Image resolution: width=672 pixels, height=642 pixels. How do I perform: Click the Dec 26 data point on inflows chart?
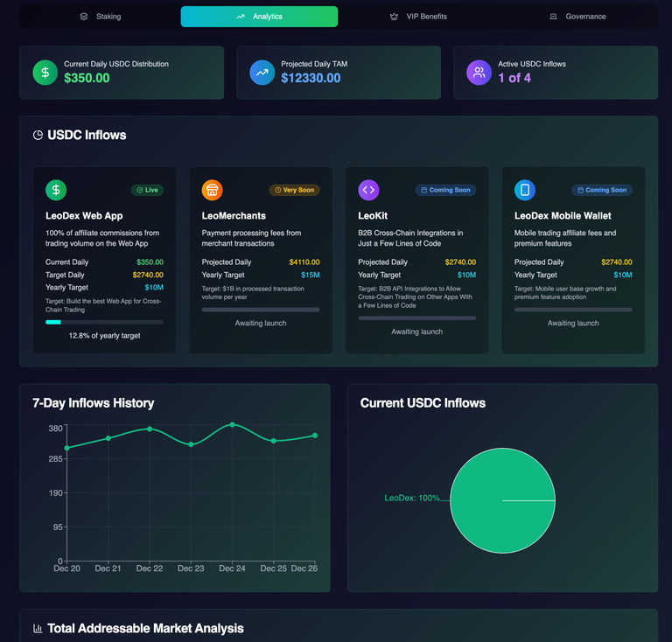point(315,436)
